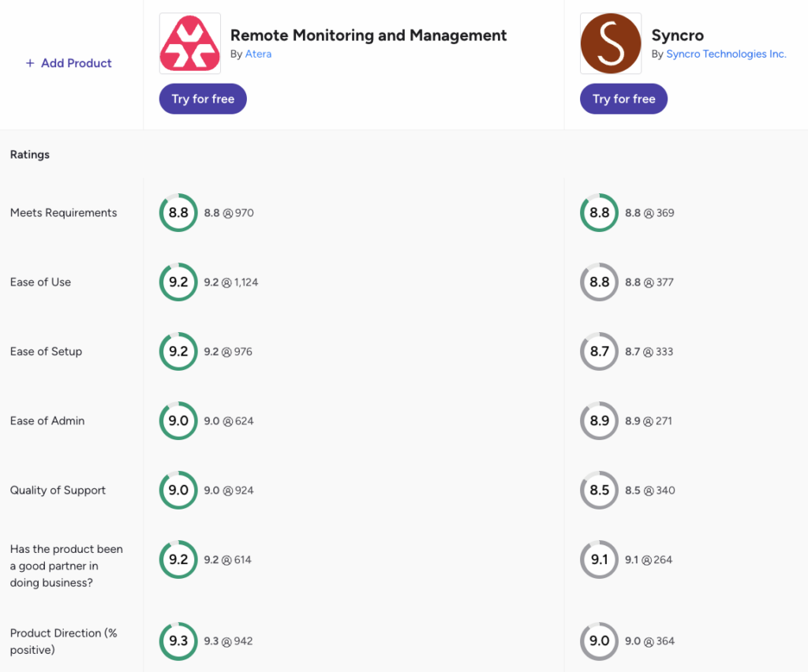Click Atera's green 8.8 Meets Requirements score ring
Image resolution: width=808 pixels, height=672 pixels.
[178, 213]
